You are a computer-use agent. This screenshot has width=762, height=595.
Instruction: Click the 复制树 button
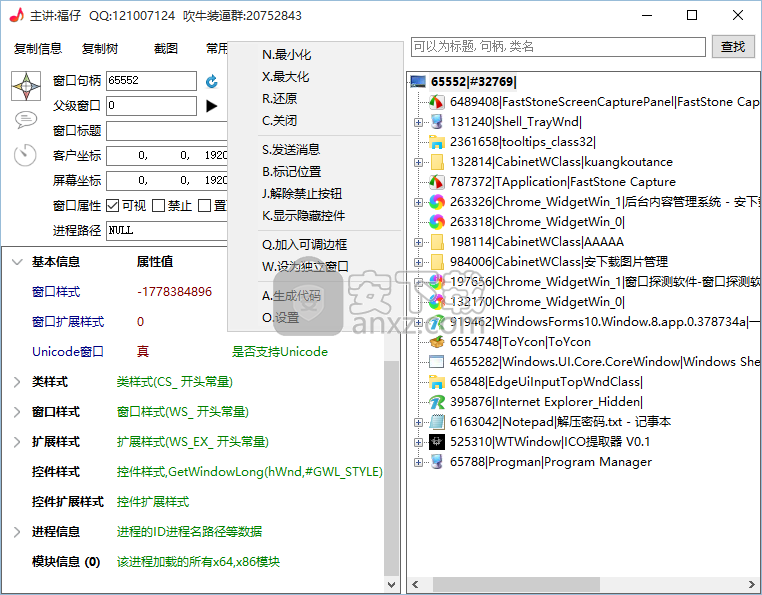tap(100, 49)
